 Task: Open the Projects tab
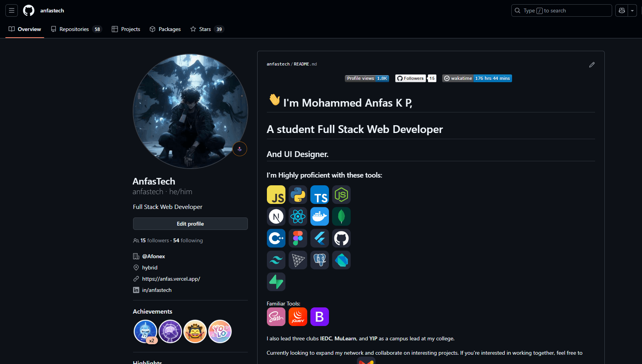pos(126,29)
